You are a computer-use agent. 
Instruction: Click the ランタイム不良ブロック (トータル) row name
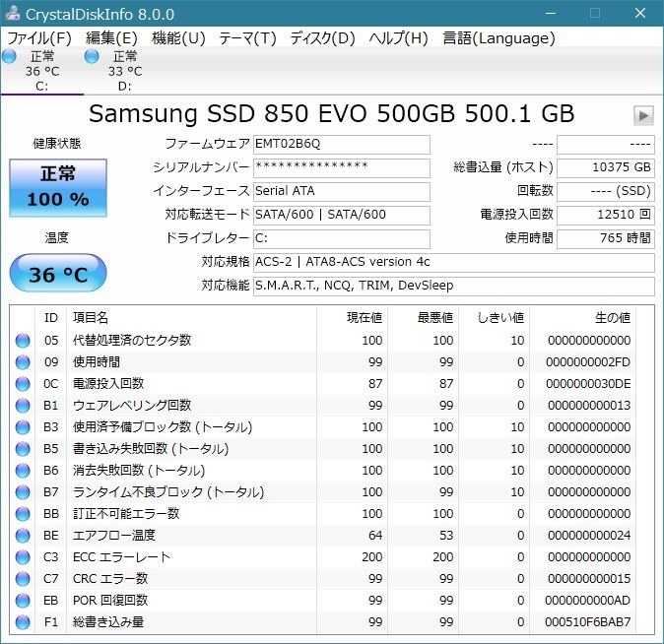point(168,492)
